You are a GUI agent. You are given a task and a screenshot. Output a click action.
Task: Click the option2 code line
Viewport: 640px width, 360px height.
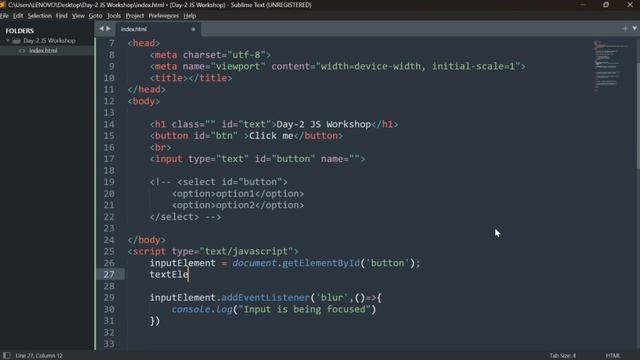click(238, 205)
